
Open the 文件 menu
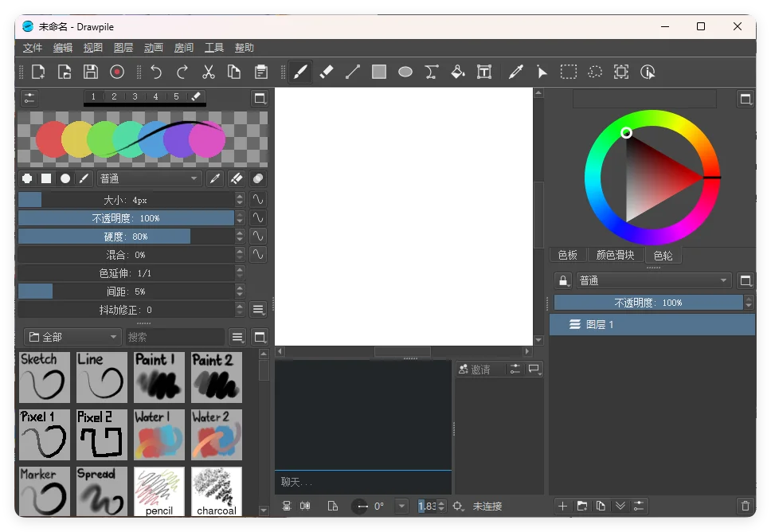[33, 47]
